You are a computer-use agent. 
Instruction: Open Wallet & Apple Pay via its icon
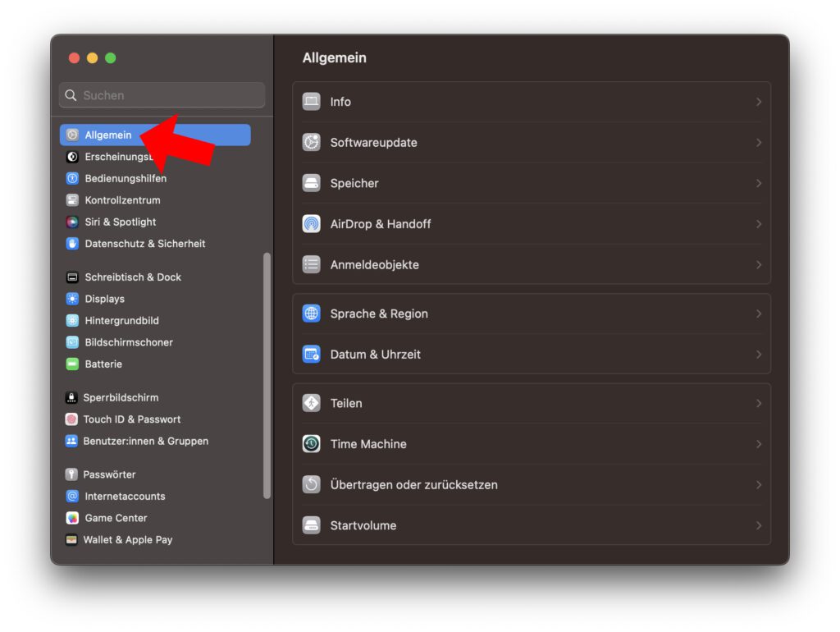coord(71,539)
